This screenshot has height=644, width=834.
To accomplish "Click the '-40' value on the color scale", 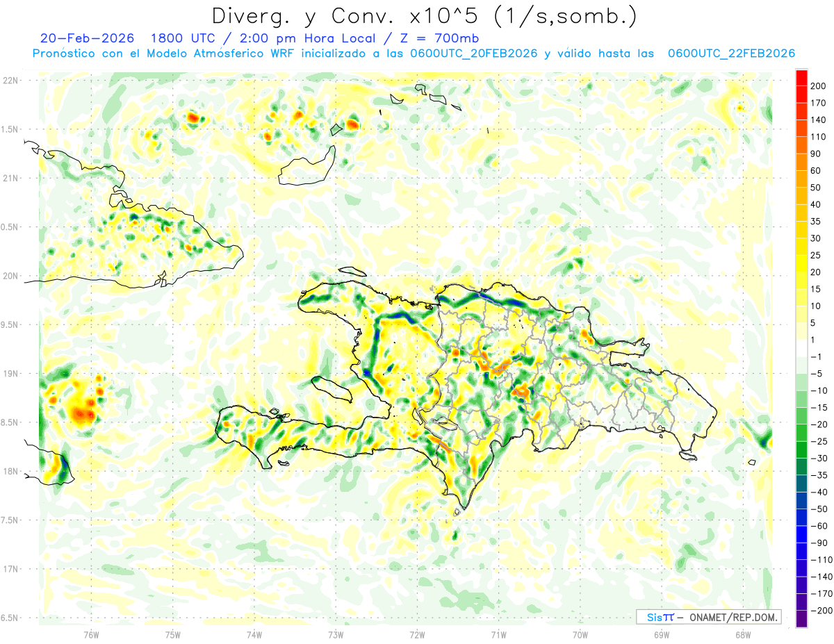I will pos(820,493).
